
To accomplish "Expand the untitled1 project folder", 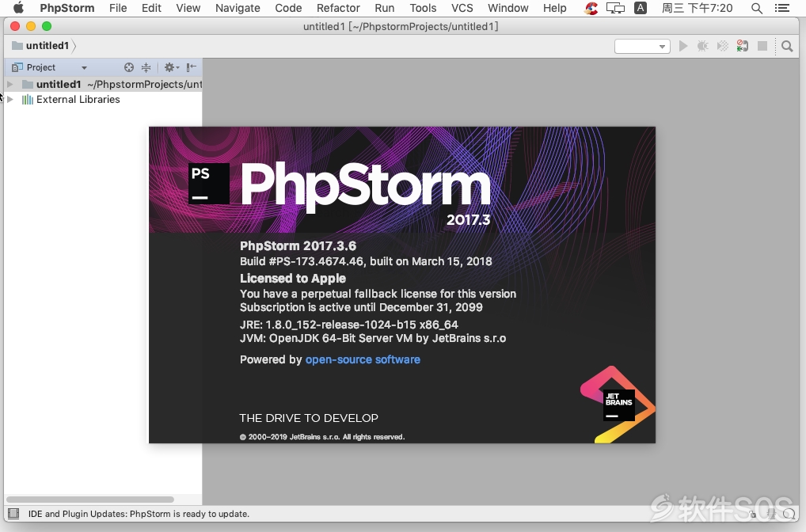I will [x=10, y=84].
